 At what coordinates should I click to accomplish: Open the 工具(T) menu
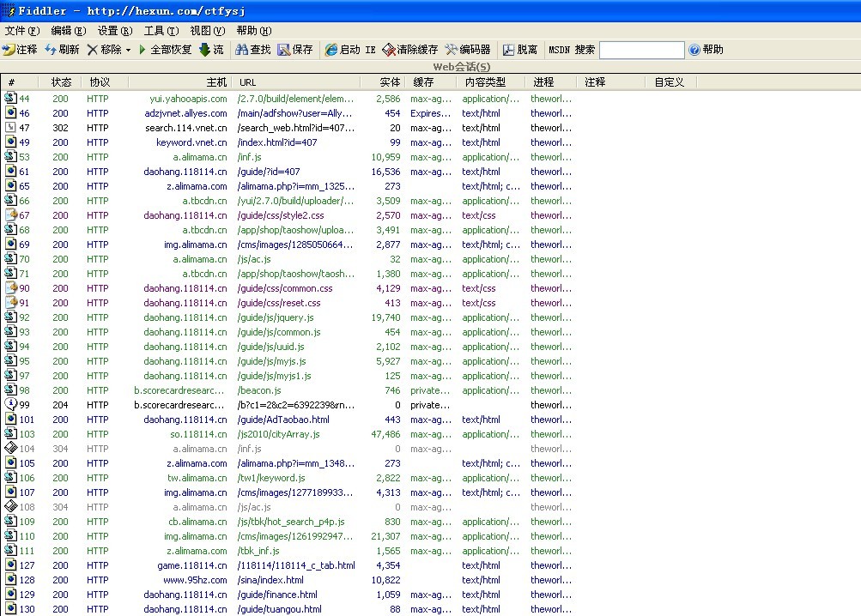161,31
